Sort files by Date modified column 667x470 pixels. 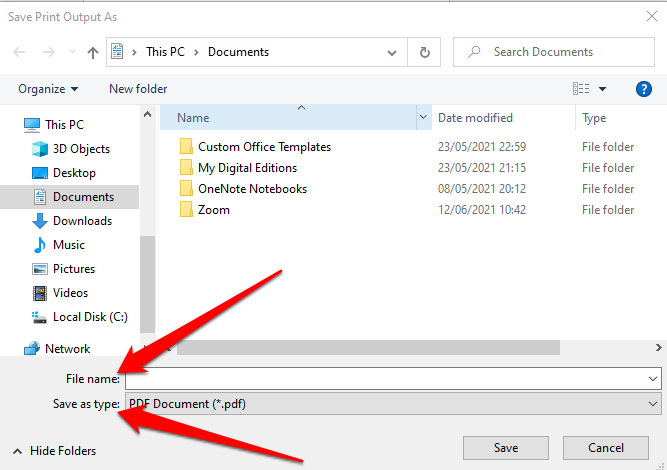pyautogui.click(x=475, y=118)
